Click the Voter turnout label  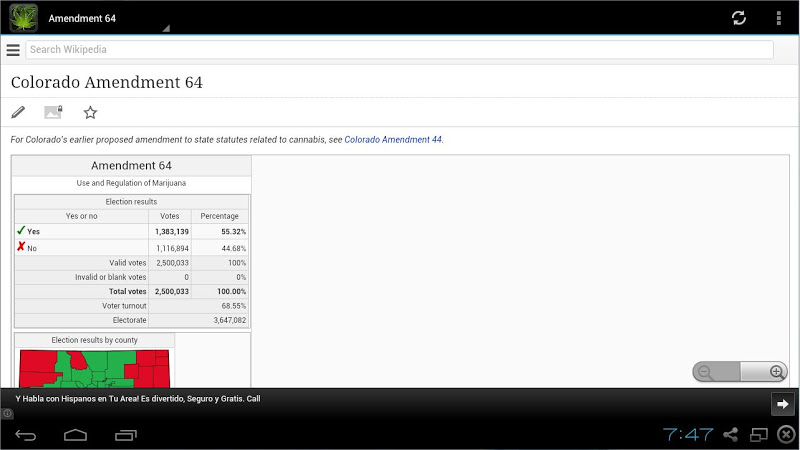[x=124, y=306]
